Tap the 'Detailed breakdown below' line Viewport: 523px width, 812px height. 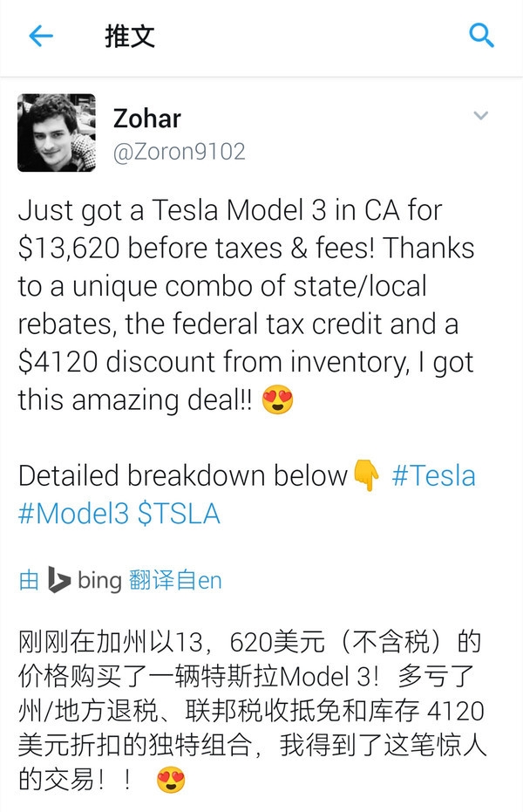click(x=183, y=475)
